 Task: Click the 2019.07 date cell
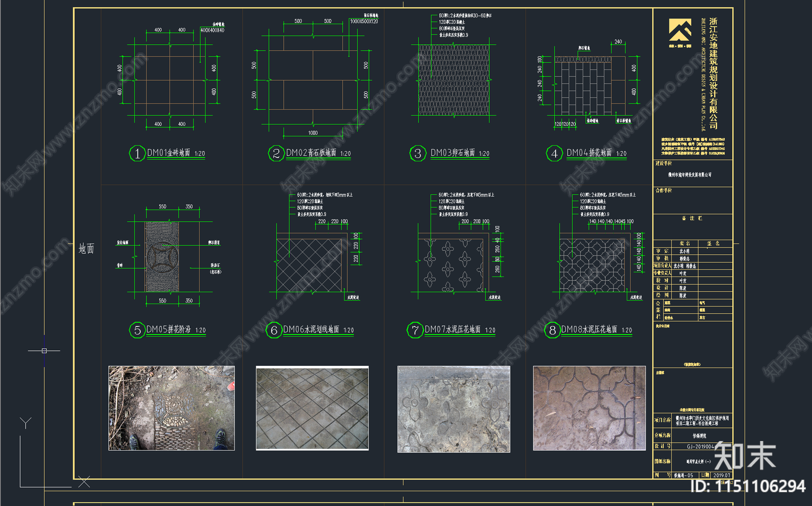click(x=722, y=476)
